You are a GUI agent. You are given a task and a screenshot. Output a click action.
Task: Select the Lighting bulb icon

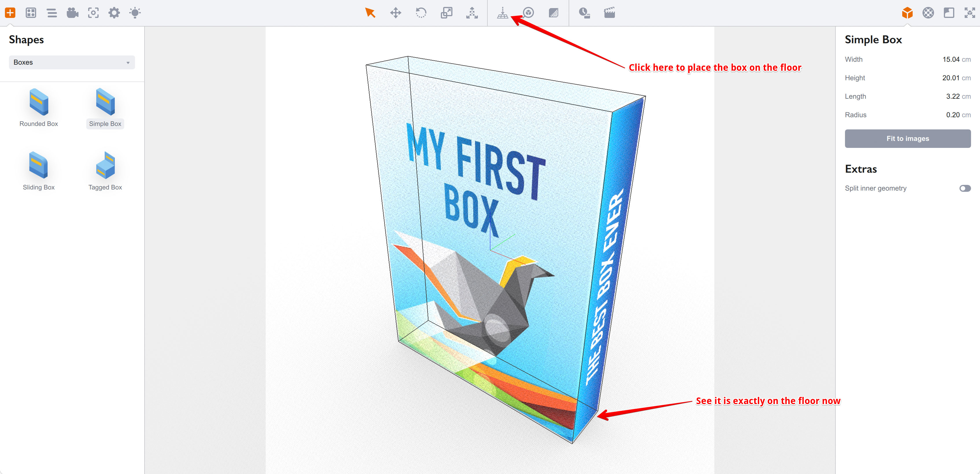point(134,12)
